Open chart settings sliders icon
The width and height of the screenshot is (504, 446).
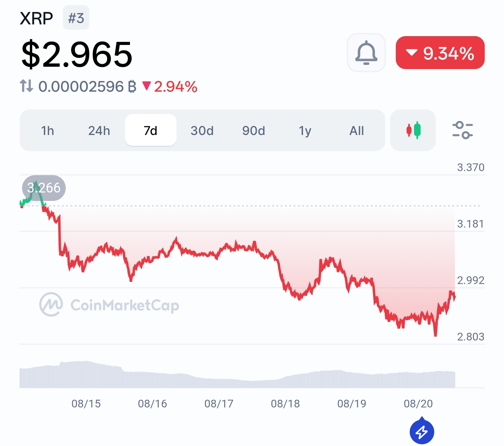click(462, 130)
